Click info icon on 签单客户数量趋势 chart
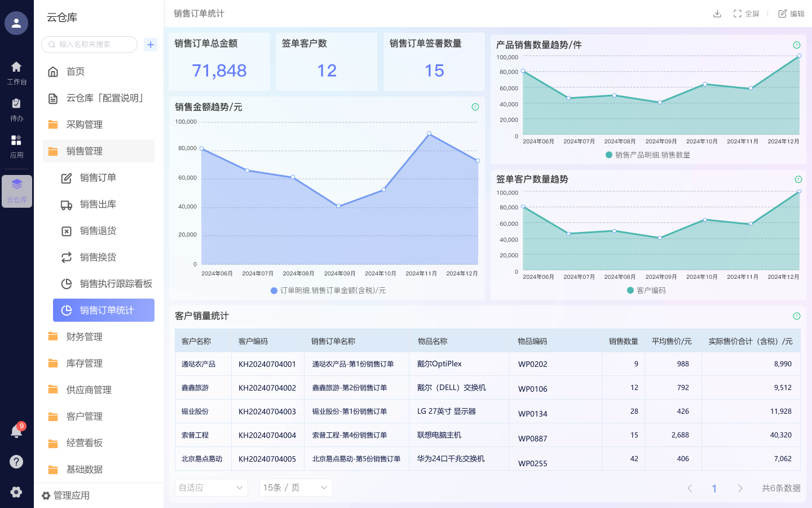 [798, 179]
